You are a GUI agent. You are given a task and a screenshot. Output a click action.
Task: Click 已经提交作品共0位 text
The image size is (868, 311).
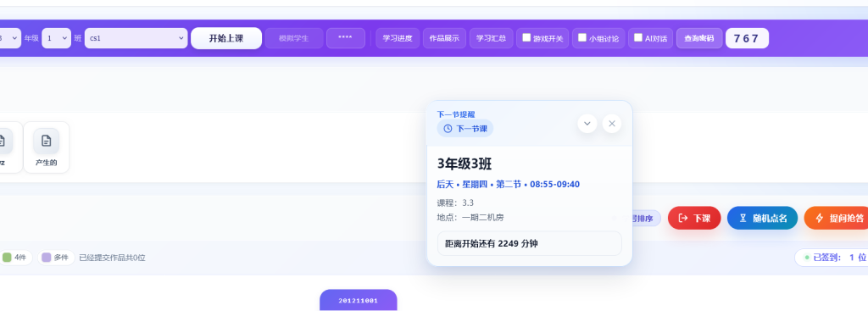113,258
